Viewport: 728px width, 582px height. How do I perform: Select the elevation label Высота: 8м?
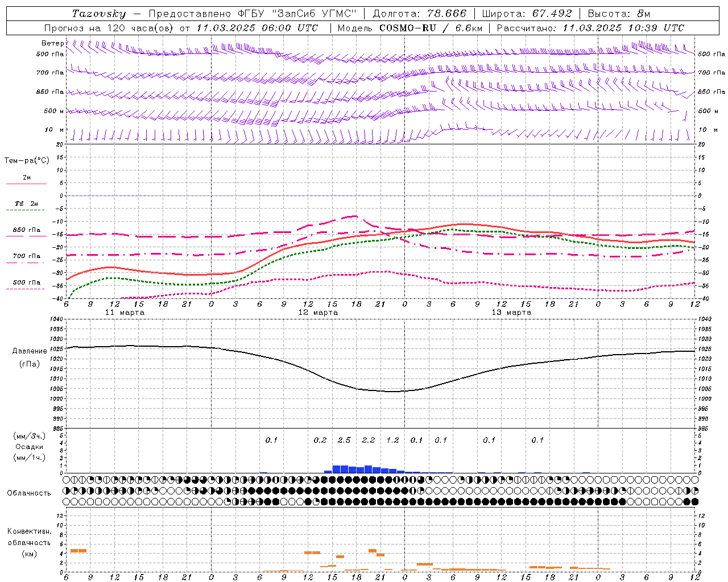click(x=619, y=14)
